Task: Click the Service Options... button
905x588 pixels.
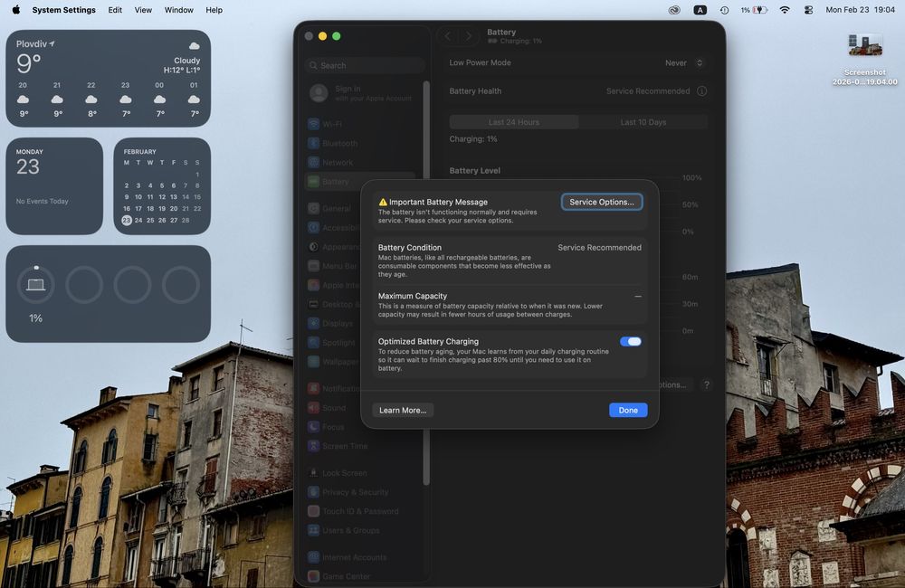Action: [602, 202]
